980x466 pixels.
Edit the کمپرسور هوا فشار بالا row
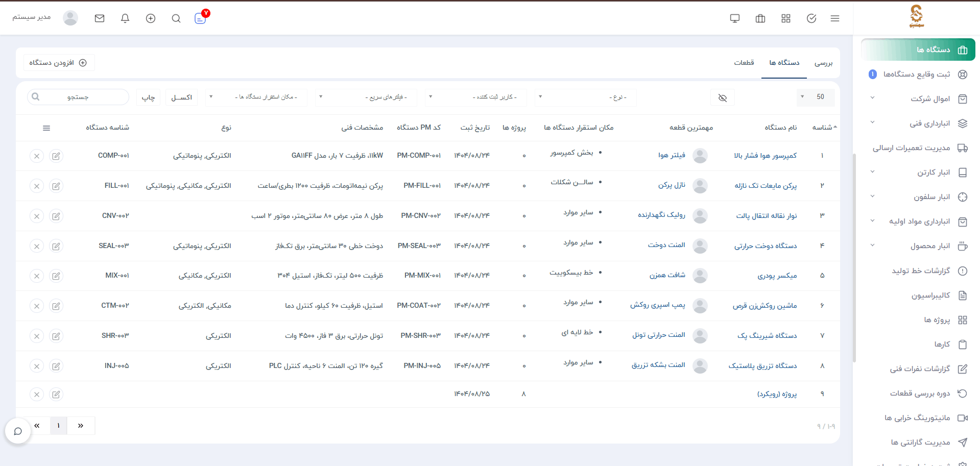point(56,156)
